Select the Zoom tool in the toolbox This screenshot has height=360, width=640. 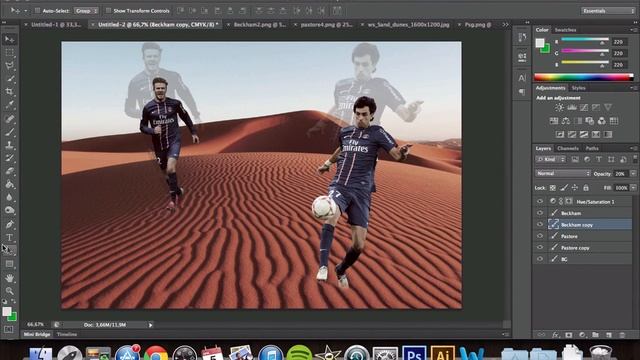(9, 291)
